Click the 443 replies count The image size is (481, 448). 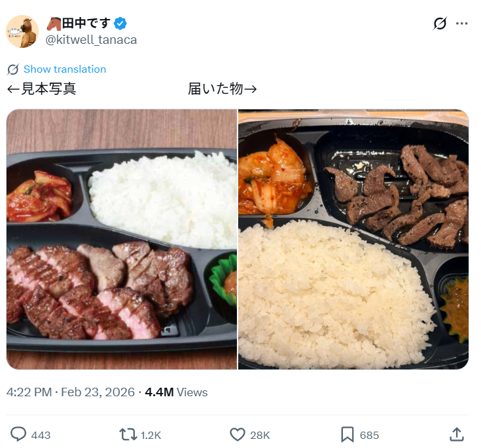pyautogui.click(x=41, y=436)
